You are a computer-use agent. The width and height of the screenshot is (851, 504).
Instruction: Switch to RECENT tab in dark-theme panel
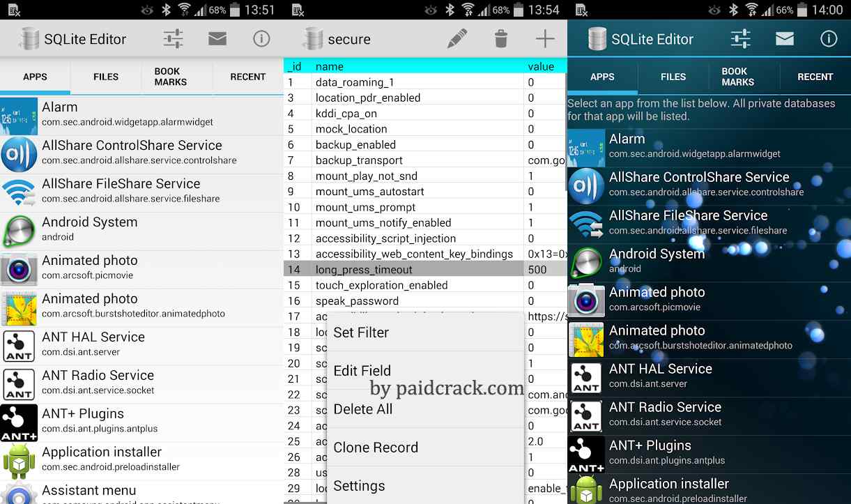815,77
